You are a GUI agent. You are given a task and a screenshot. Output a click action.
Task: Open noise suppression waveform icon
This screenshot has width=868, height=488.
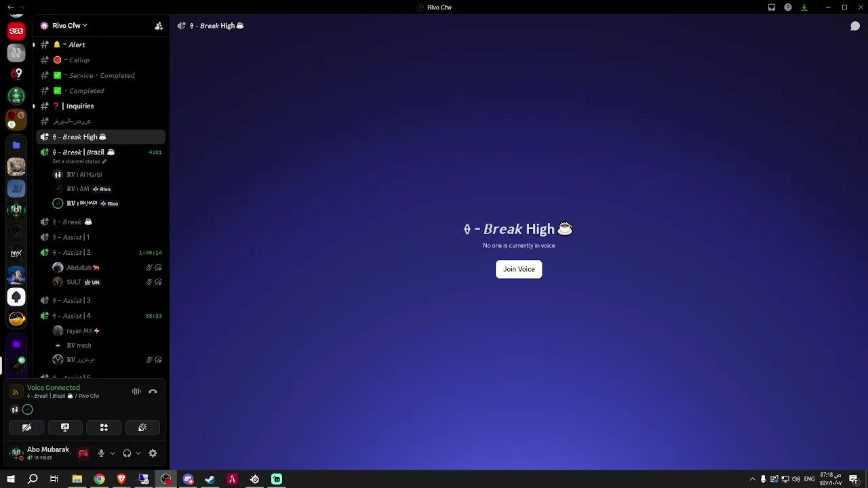coord(136,391)
